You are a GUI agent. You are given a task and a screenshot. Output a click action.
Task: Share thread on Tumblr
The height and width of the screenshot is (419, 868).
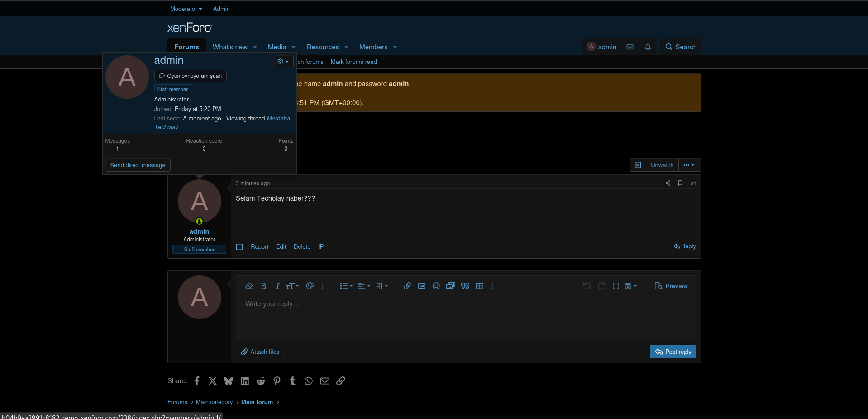click(293, 381)
